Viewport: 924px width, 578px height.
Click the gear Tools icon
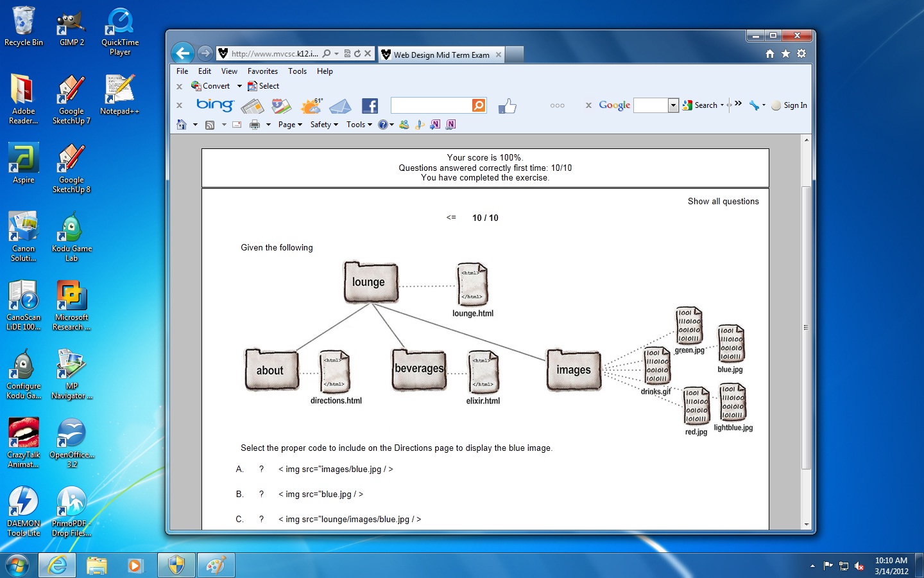pos(801,54)
